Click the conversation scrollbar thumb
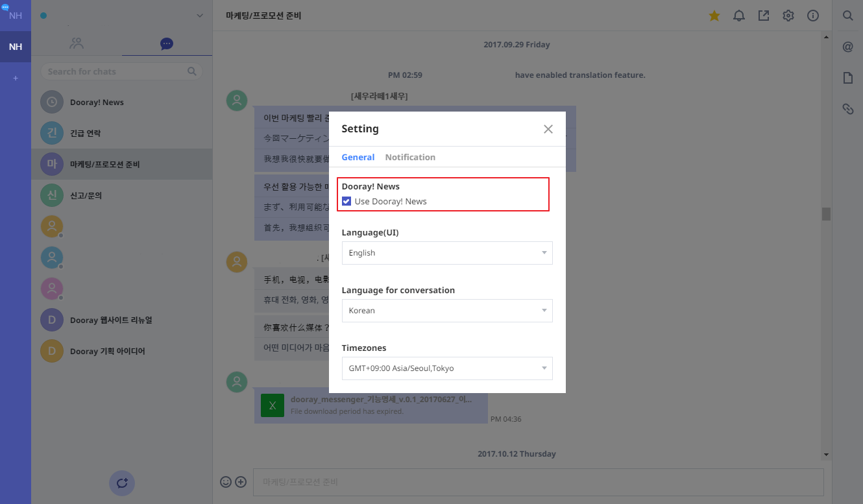This screenshot has width=863, height=504. [826, 214]
